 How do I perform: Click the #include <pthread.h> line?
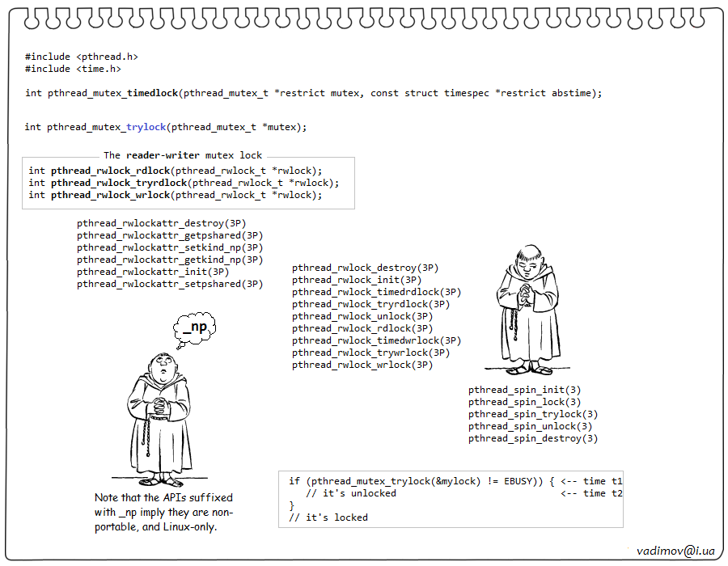81,57
